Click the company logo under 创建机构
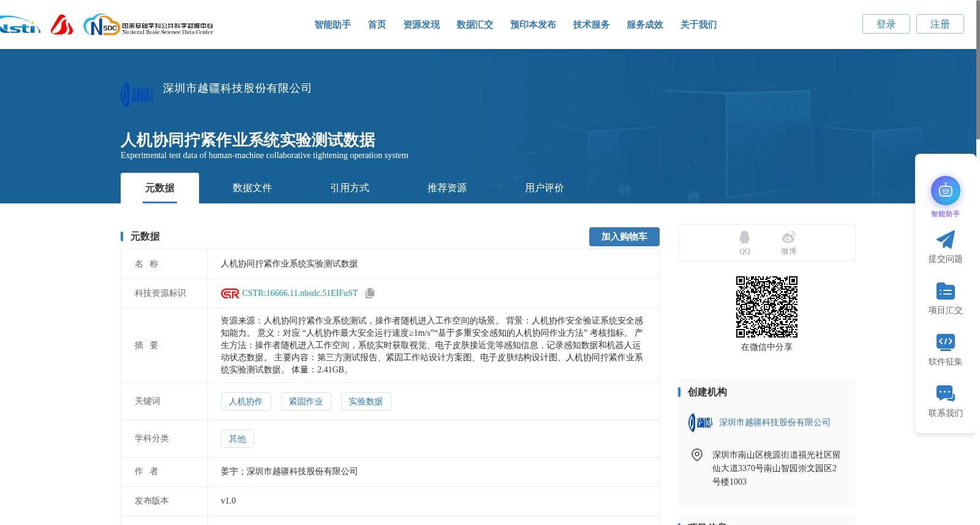980x525 pixels. click(x=700, y=422)
